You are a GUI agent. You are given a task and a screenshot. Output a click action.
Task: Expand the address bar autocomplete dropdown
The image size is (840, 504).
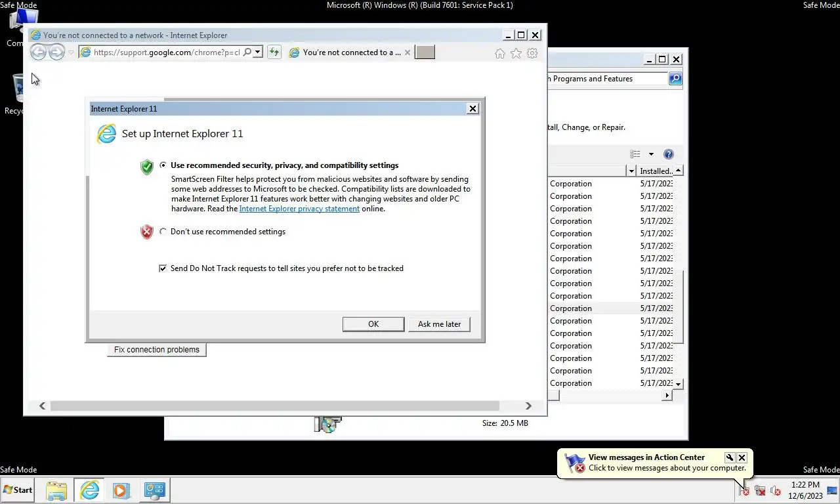(x=258, y=52)
